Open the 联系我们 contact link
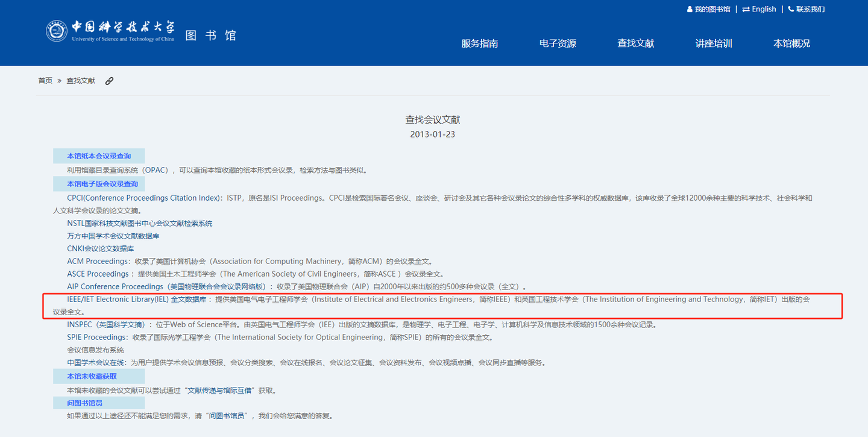 810,9
